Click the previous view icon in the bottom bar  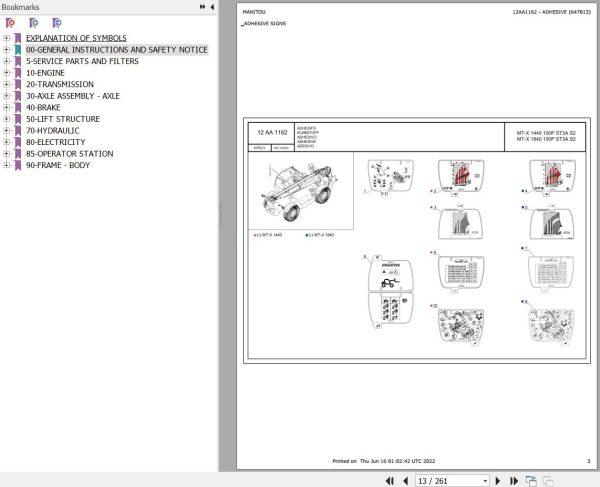[x=531, y=481]
